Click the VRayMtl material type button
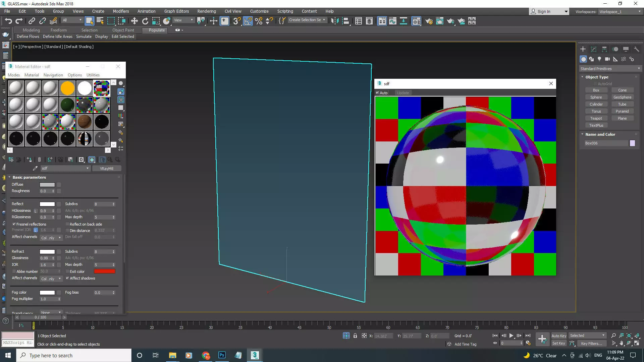The width and height of the screenshot is (644, 362). (x=107, y=169)
